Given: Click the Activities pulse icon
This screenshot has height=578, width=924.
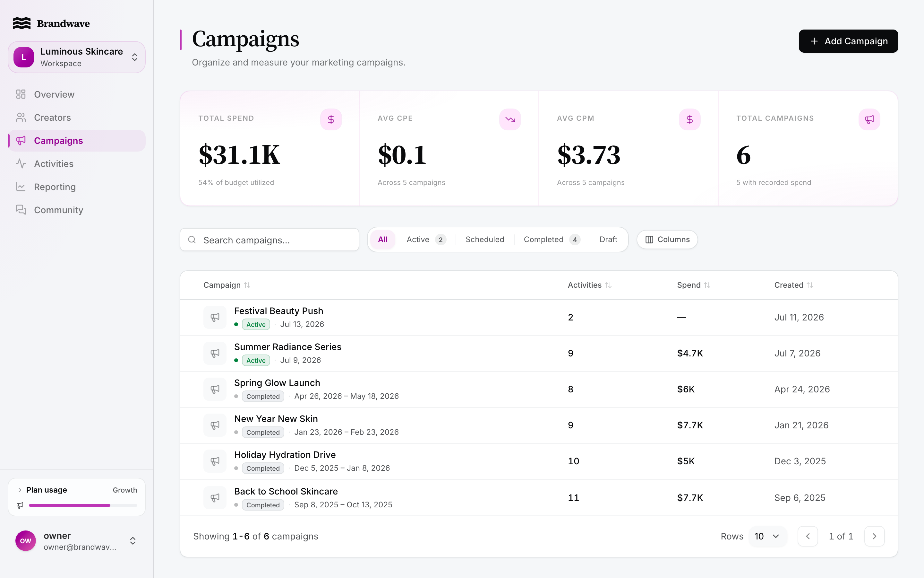Looking at the screenshot, I should tap(21, 164).
